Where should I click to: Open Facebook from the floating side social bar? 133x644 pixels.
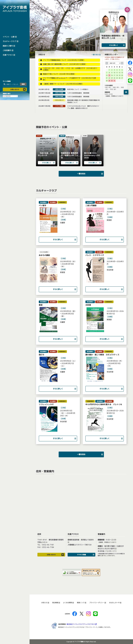pos(130,63)
